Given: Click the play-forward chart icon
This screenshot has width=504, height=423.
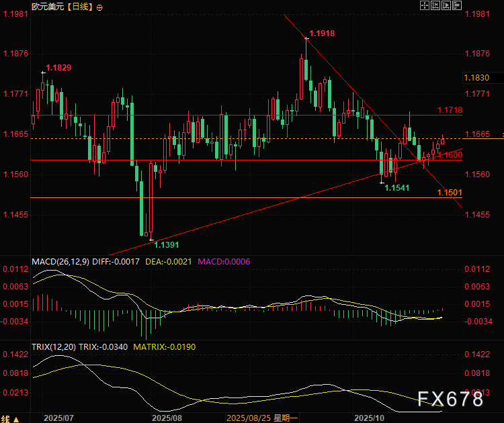Looking at the screenshot, I should click(x=446, y=5).
